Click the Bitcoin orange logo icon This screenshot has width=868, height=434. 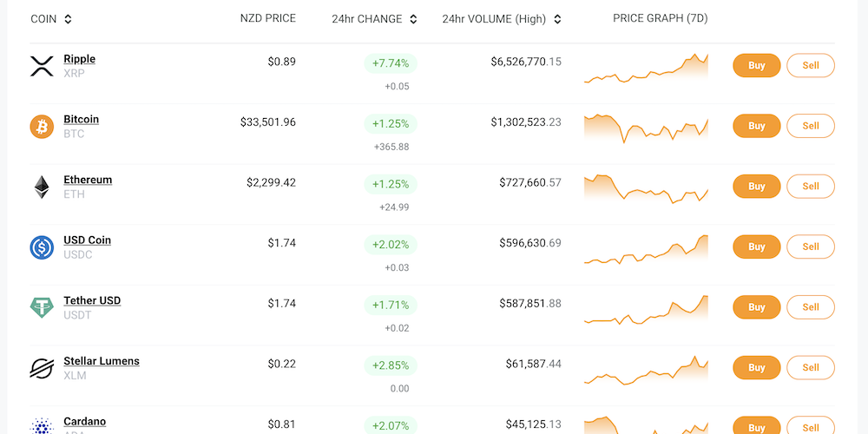[42, 127]
